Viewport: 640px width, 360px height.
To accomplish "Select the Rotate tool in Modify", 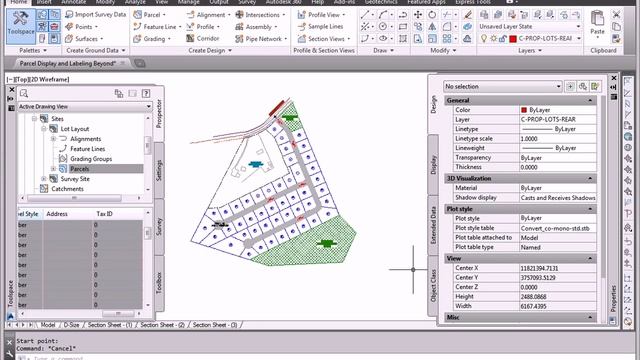I will [432, 15].
